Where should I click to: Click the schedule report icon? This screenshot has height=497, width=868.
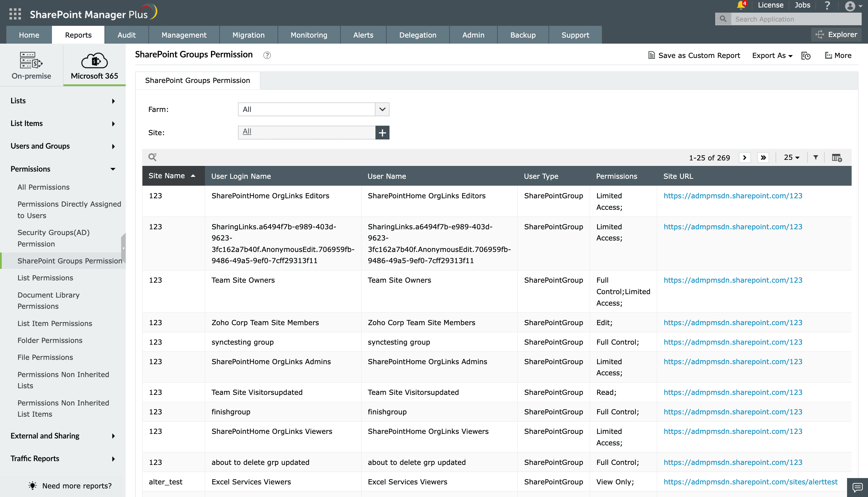tap(806, 56)
